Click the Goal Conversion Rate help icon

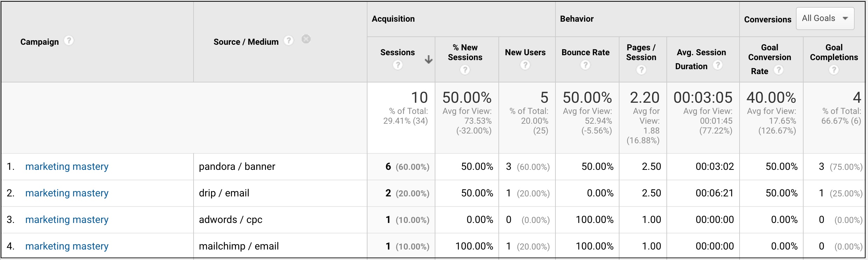click(x=778, y=70)
